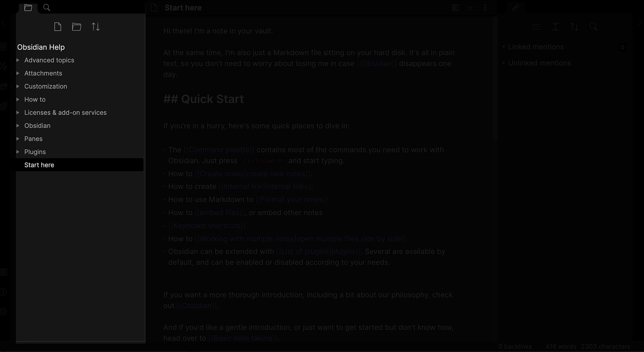644x352 pixels.
Task: Open backlinks search filter magnifier
Action: coord(593,27)
